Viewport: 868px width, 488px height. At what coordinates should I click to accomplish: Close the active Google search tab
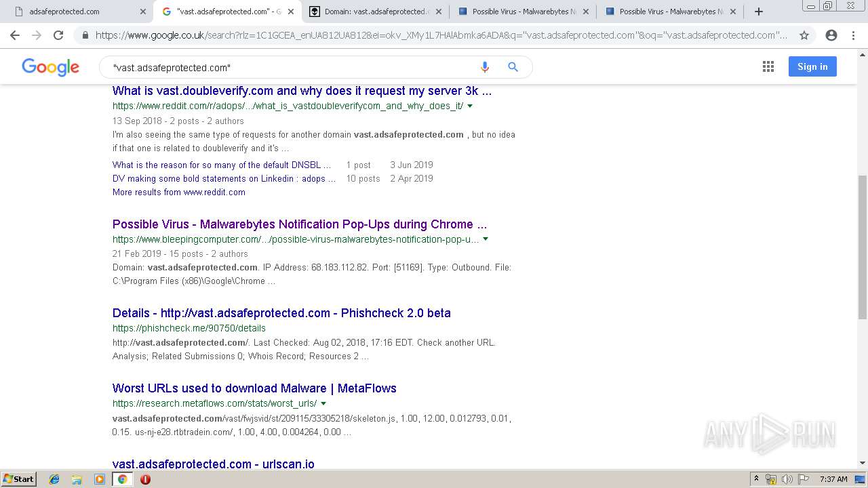tap(290, 12)
